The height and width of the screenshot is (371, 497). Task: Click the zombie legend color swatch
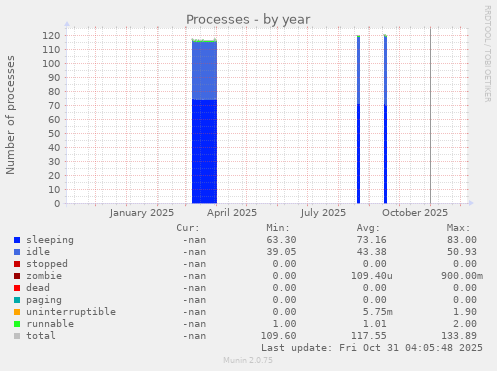click(x=17, y=276)
